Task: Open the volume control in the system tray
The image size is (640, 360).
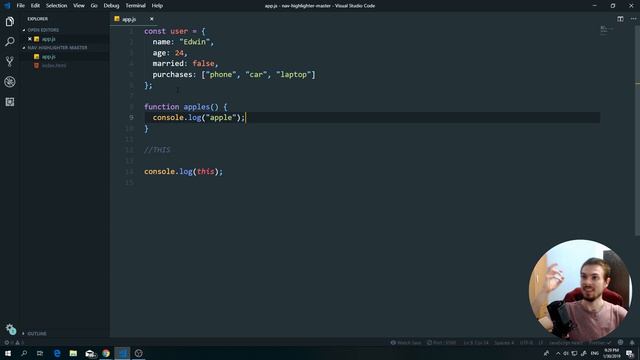Action: tap(566, 353)
